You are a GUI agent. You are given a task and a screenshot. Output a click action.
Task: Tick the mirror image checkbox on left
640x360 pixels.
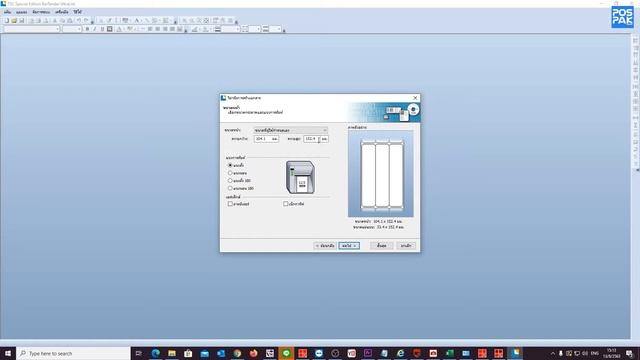pyautogui.click(x=230, y=204)
